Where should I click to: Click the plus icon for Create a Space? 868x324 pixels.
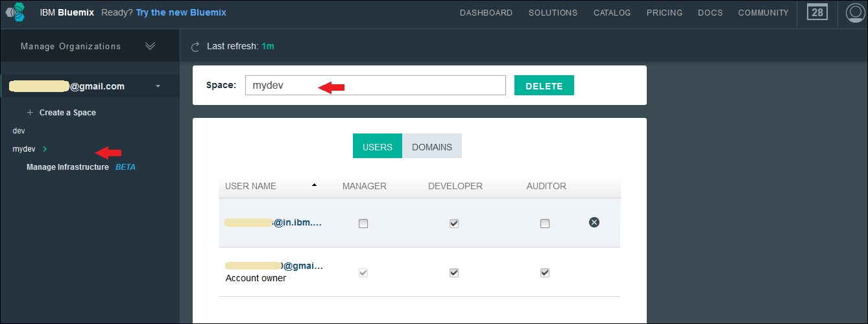(x=30, y=112)
